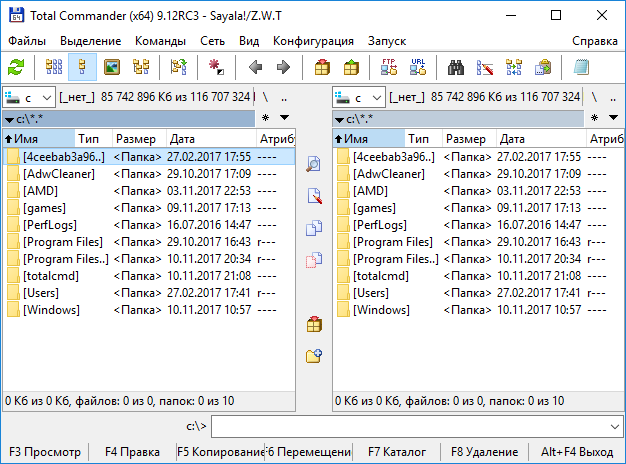Open right panel c:\*.* path triangle
Image resolution: width=626 pixels, height=464 pixels.
pyautogui.click(x=339, y=119)
